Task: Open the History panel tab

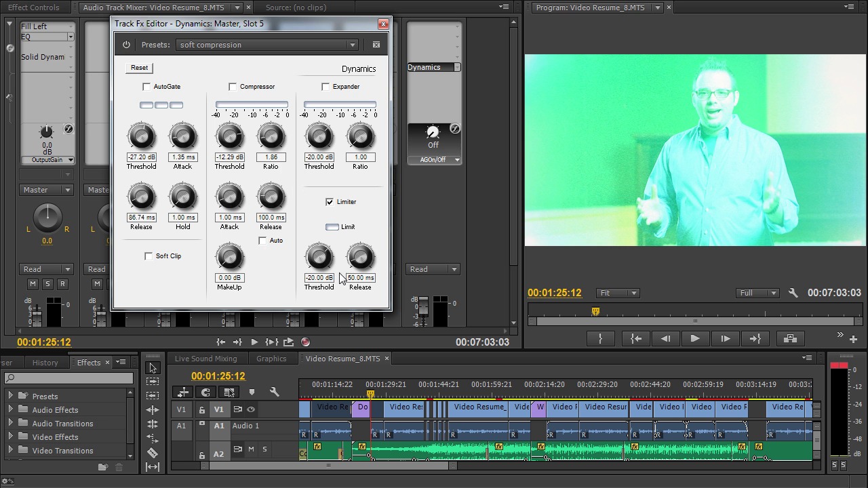Action: tap(45, 363)
